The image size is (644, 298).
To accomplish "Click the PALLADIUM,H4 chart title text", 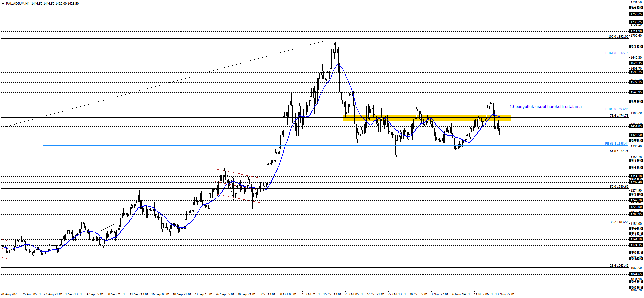I will click(17, 4).
